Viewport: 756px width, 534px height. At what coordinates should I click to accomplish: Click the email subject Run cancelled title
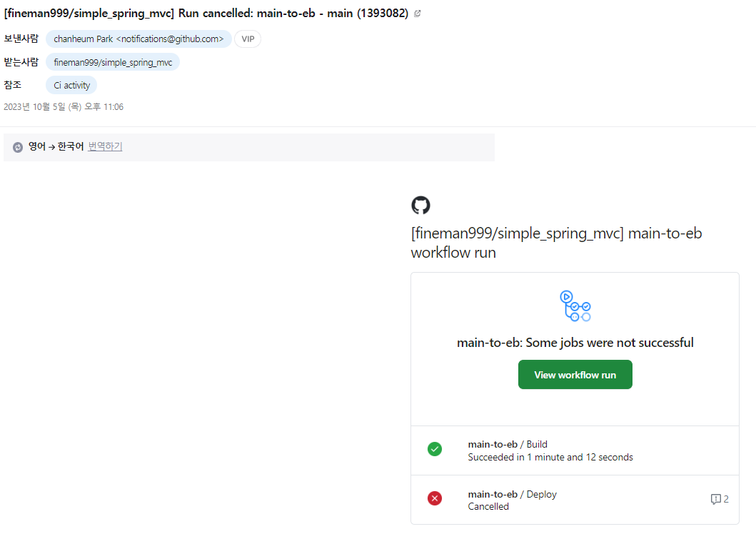pyautogui.click(x=206, y=13)
